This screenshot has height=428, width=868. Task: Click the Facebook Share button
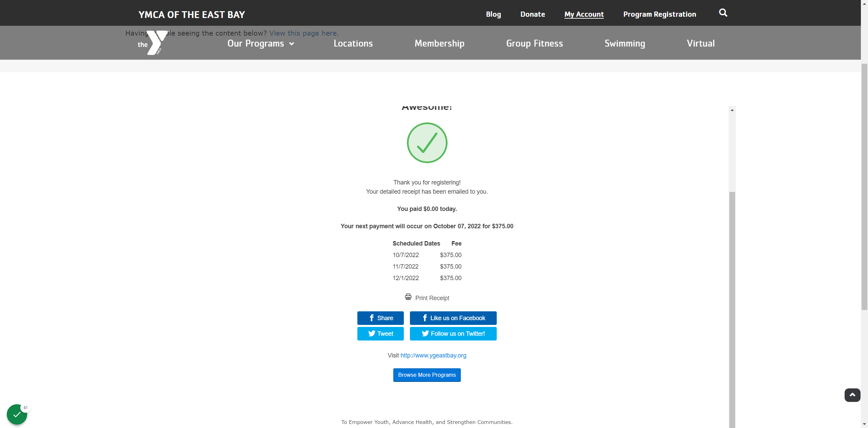[x=380, y=318]
